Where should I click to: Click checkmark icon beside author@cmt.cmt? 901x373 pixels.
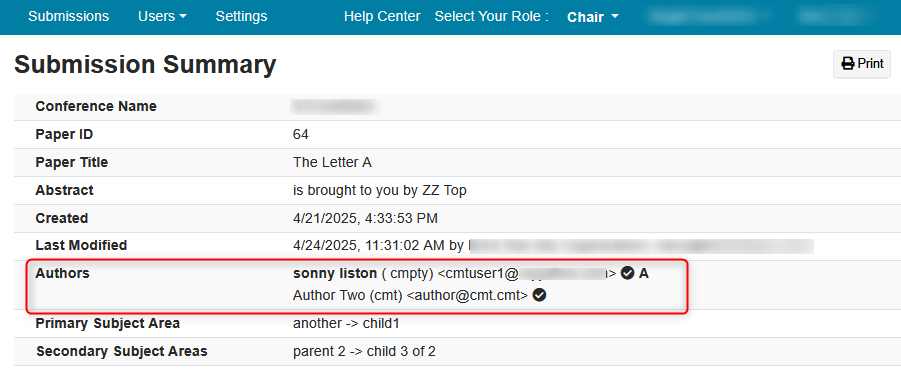(x=540, y=295)
